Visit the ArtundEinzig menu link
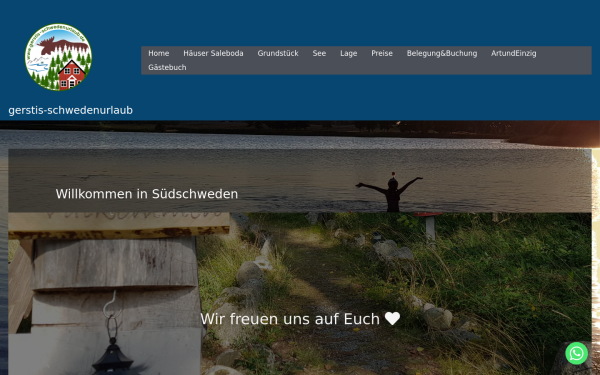The height and width of the screenshot is (375, 600). [514, 54]
